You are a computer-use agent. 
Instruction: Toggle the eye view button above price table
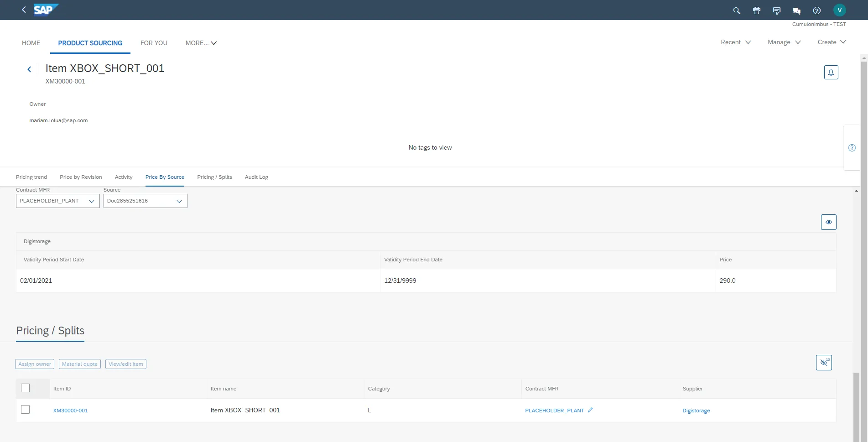pyautogui.click(x=829, y=222)
